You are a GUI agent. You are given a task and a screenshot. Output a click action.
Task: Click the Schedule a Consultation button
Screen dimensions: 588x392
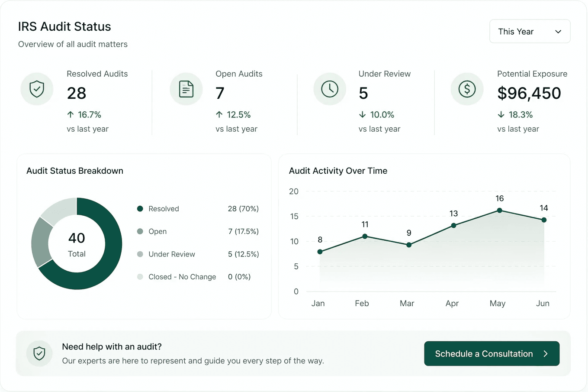tap(492, 353)
